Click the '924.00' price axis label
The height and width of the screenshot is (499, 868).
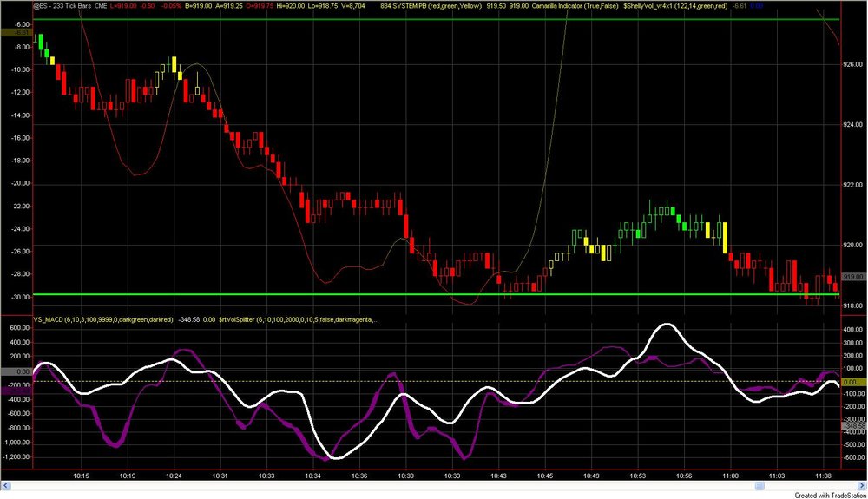852,125
